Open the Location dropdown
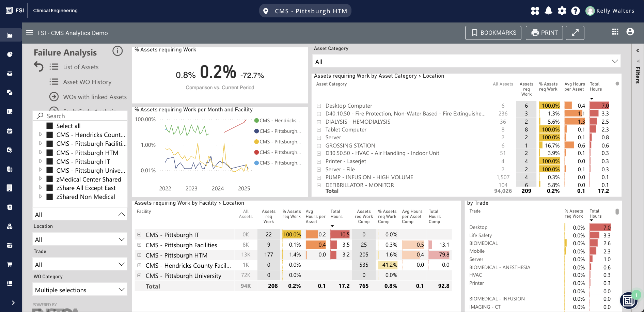Screen dimensions: 644x312 (80, 239)
